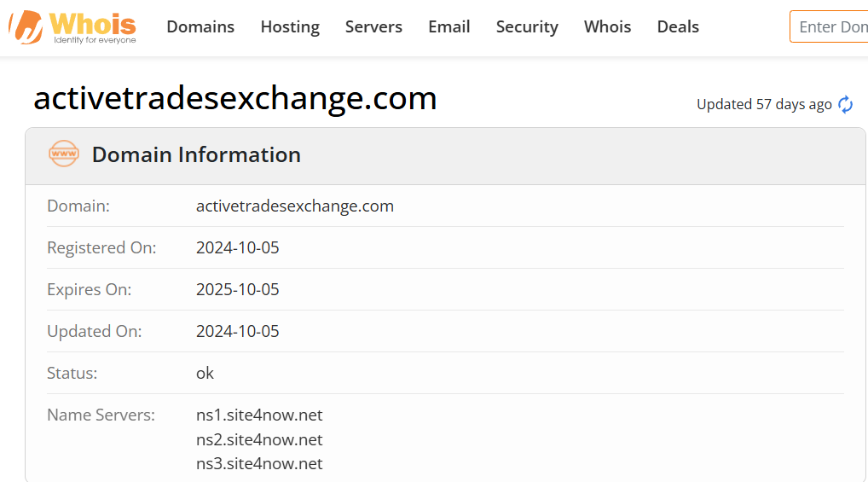The image size is (868, 482).
Task: Open the Whois menu item
Action: point(607,26)
